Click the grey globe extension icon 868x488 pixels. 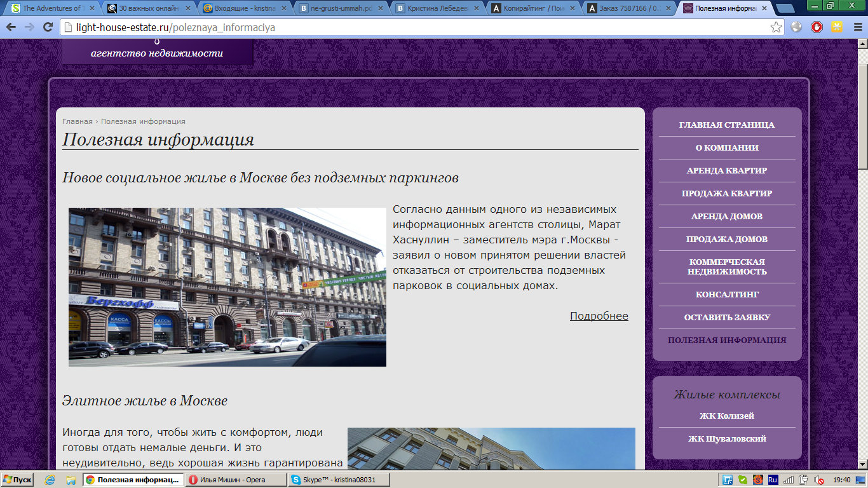coord(796,27)
